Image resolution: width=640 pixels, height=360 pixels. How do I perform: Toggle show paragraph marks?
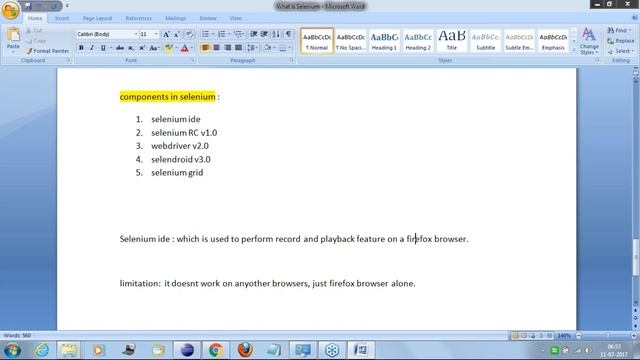pyautogui.click(x=288, y=34)
